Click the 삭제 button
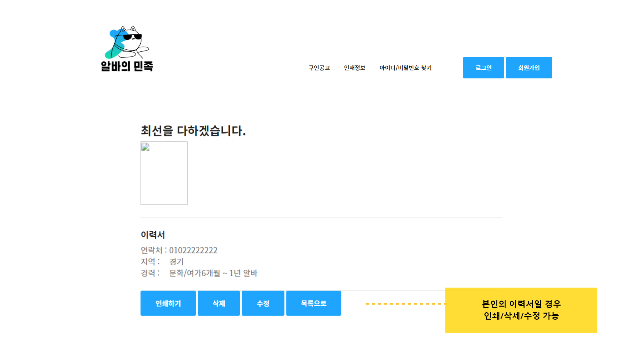The image size is (641, 364). click(219, 303)
